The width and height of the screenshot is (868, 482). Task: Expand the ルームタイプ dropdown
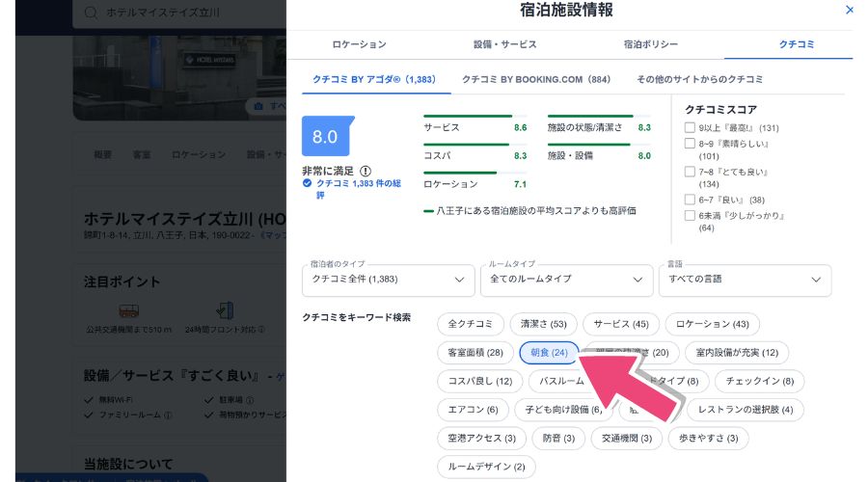tap(566, 280)
